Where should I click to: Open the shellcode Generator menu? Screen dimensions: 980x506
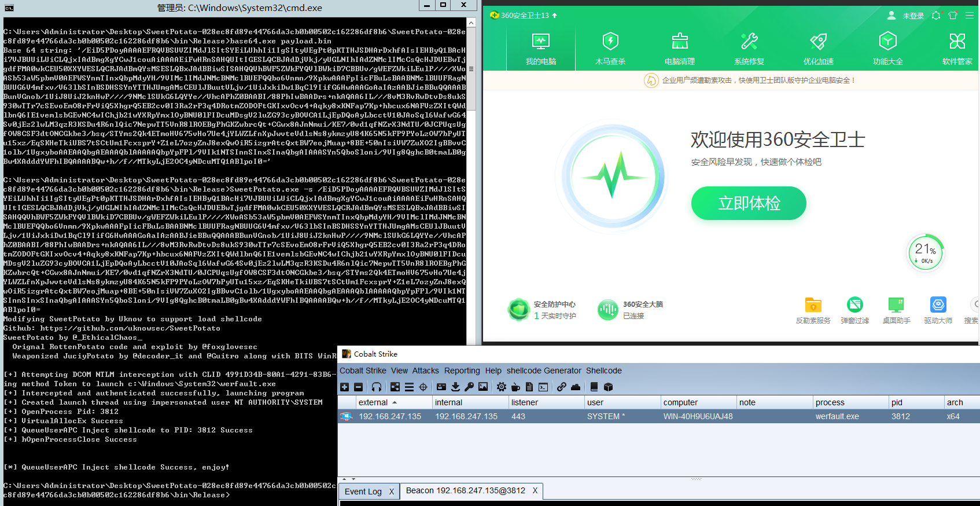point(544,371)
